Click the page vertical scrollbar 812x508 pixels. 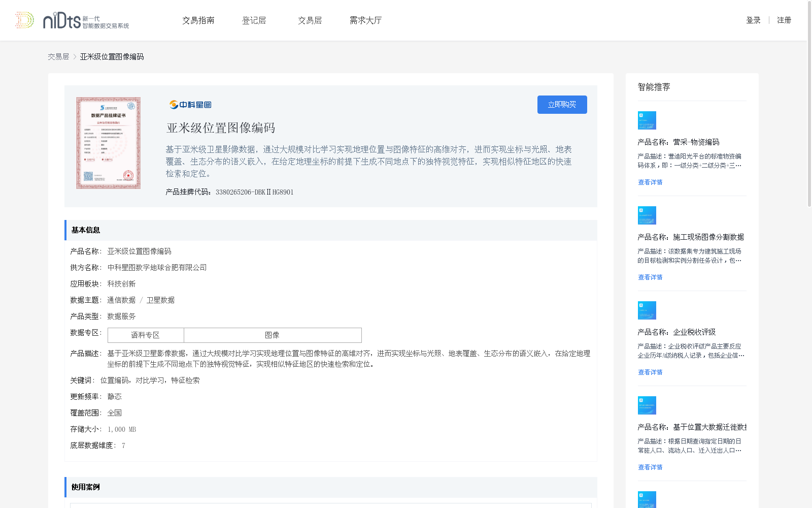(809, 104)
